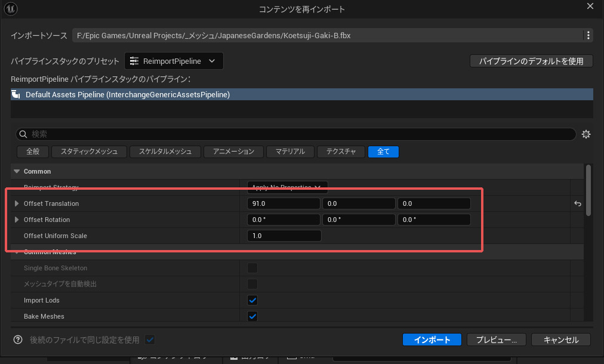Close the reimport content dialog
This screenshot has height=364, width=604.
tap(591, 7)
